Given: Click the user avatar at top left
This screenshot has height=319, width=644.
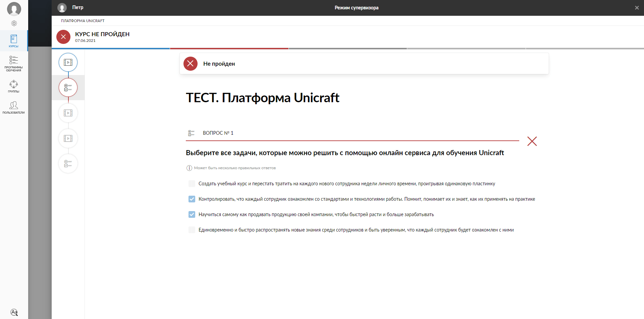Looking at the screenshot, I should point(14,9).
